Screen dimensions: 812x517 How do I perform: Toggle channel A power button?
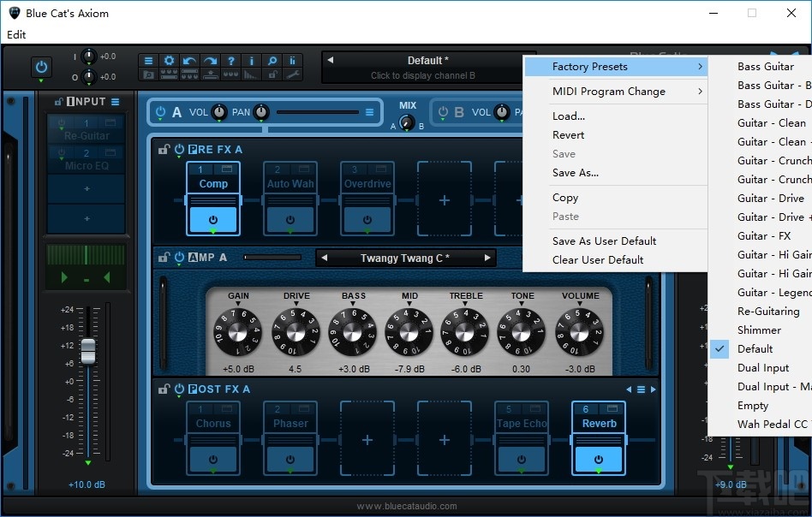[x=160, y=112]
